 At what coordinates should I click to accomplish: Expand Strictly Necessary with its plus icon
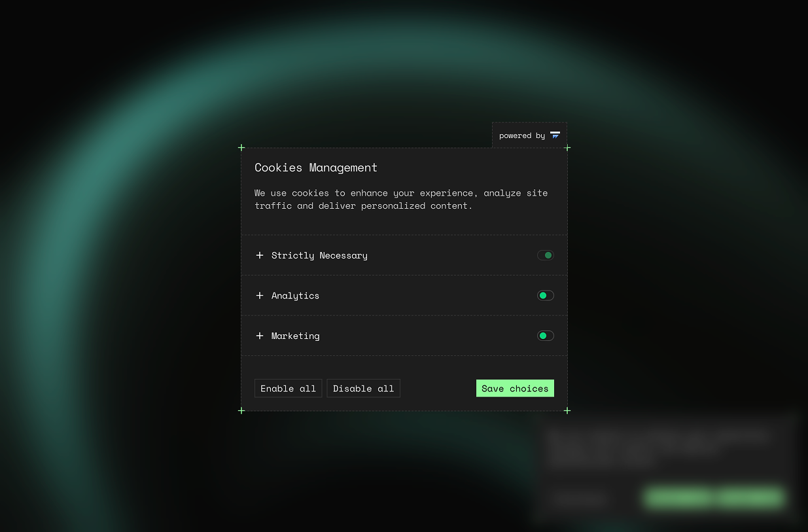click(x=260, y=255)
